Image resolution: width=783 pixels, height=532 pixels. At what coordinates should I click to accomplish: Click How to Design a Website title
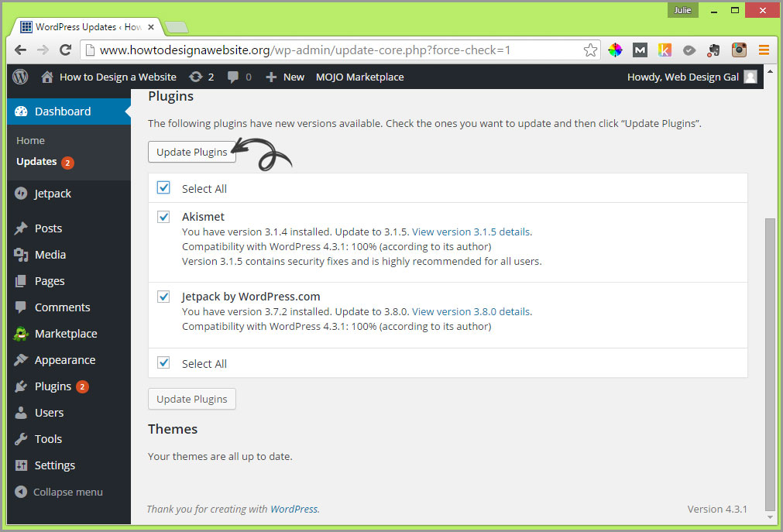pyautogui.click(x=118, y=77)
